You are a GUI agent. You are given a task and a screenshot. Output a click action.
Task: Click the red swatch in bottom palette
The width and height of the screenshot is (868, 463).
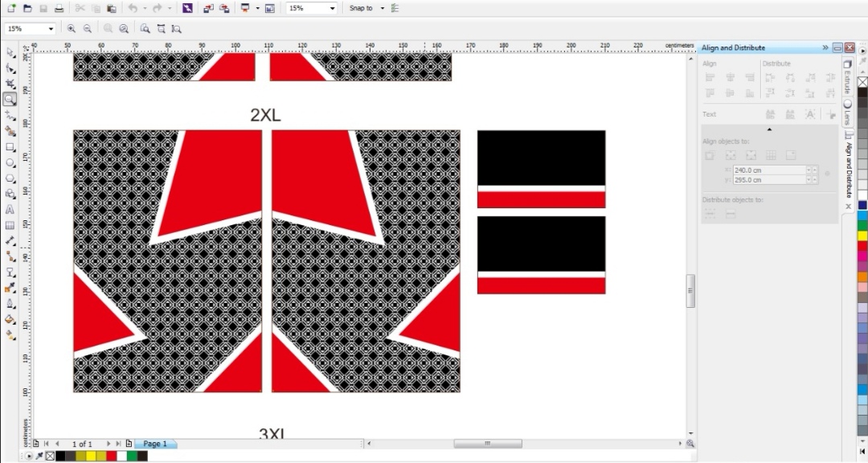tap(111, 456)
